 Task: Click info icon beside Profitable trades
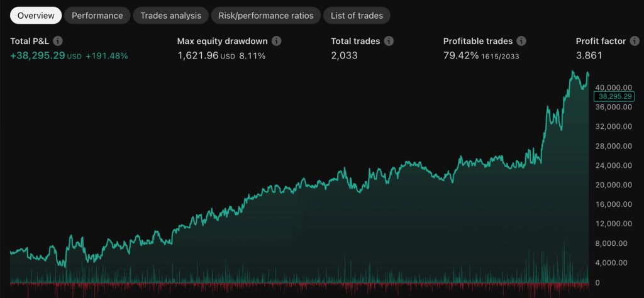pyautogui.click(x=521, y=41)
